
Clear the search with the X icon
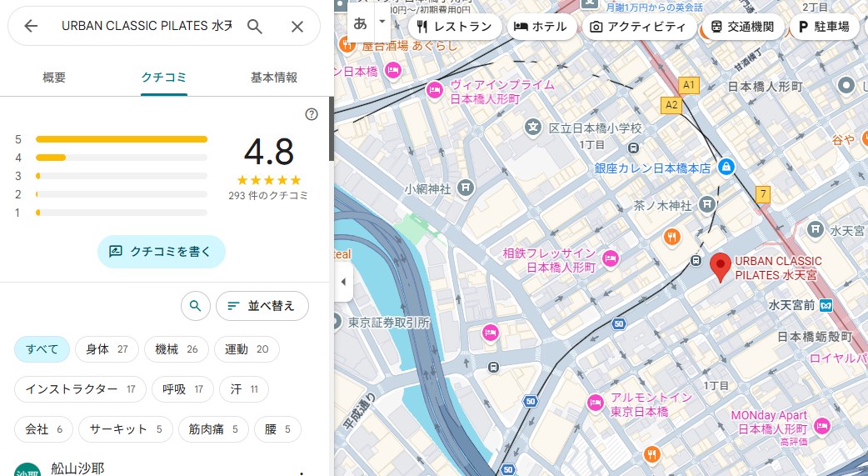(297, 26)
